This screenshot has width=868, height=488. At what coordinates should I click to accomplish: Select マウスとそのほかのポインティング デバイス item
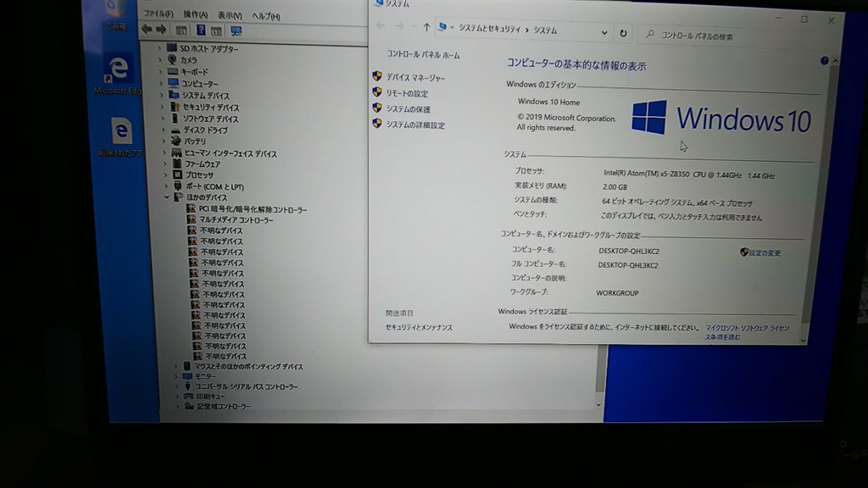click(248, 366)
